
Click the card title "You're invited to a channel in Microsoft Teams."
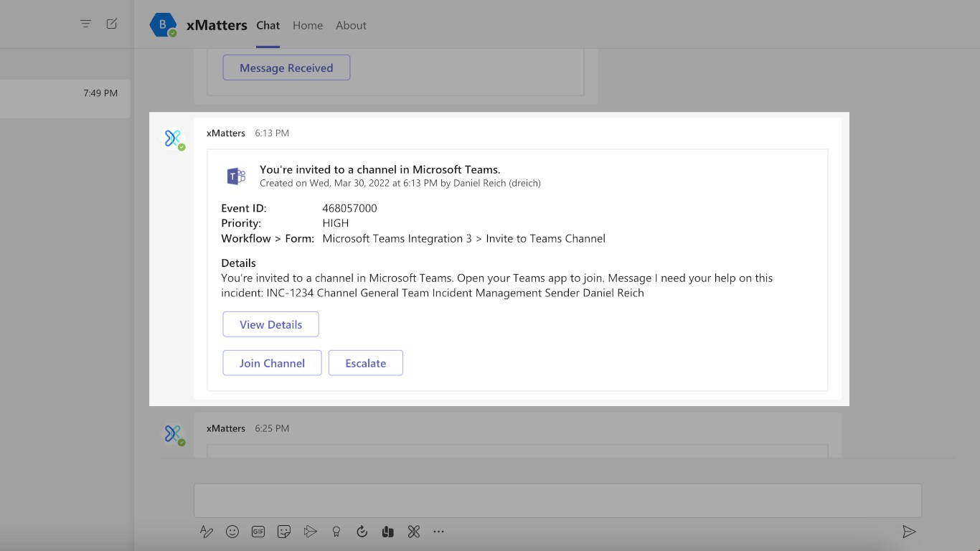point(380,169)
